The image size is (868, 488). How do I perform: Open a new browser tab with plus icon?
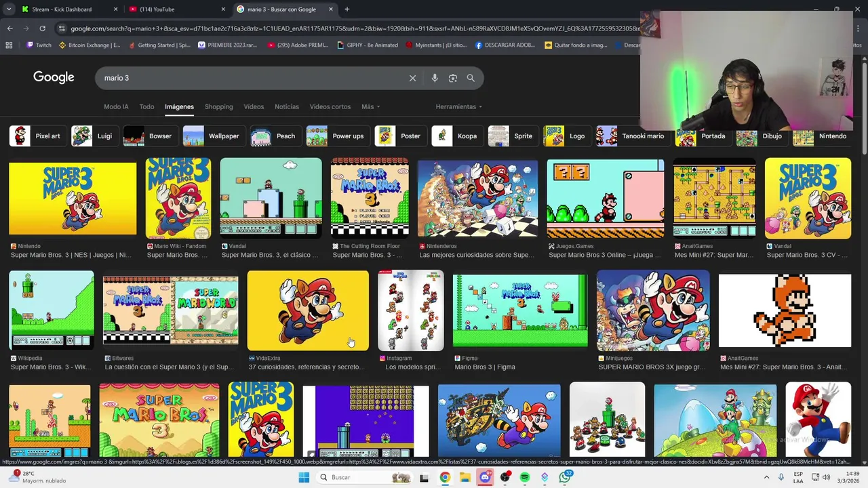pos(347,9)
